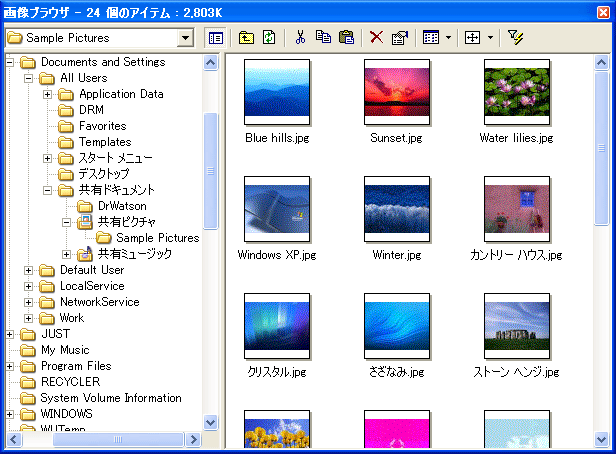Screen dimensions: 616x454
Task: Select the デスクトップ folder
Action: 103,174
